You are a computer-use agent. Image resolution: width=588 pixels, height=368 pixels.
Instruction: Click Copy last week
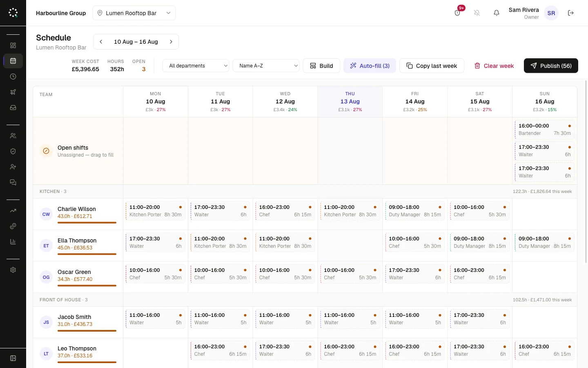coord(432,66)
